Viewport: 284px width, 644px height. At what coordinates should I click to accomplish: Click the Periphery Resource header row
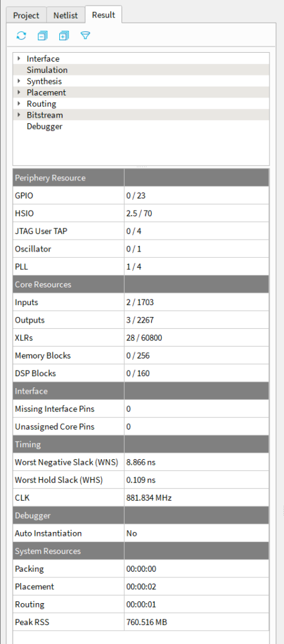click(x=141, y=178)
